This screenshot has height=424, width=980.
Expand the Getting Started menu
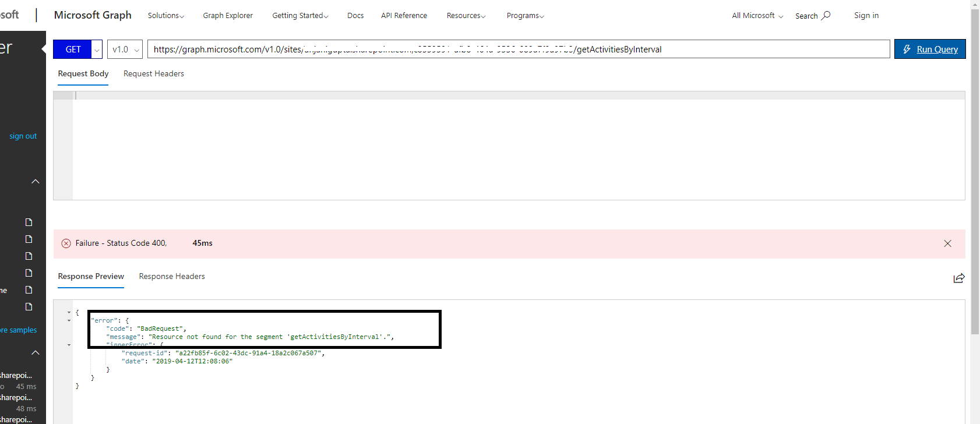coord(300,16)
